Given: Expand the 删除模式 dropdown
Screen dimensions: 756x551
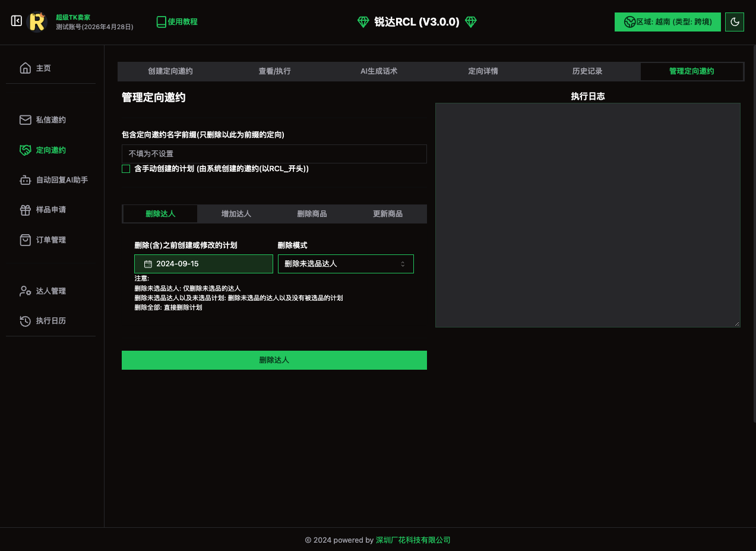Looking at the screenshot, I should click(x=346, y=264).
